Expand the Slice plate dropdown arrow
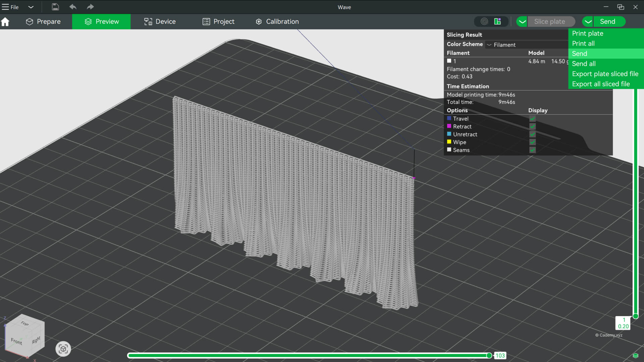 click(x=522, y=21)
